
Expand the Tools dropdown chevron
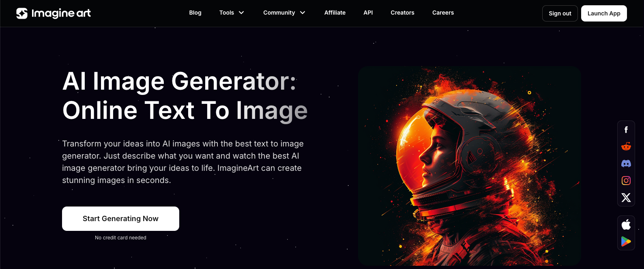pyautogui.click(x=241, y=13)
